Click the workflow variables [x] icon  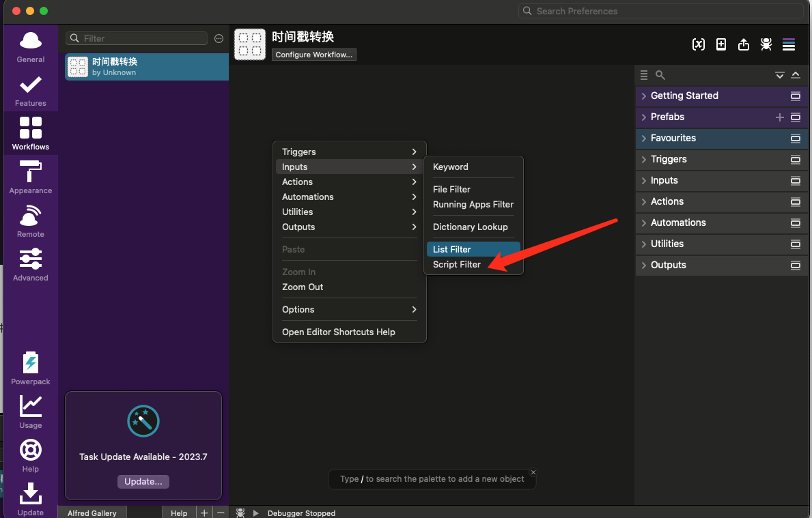[699, 44]
